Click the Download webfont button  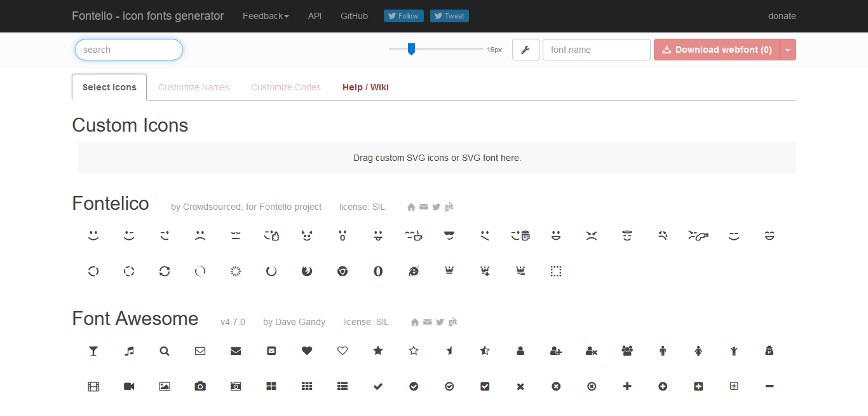[x=716, y=50]
